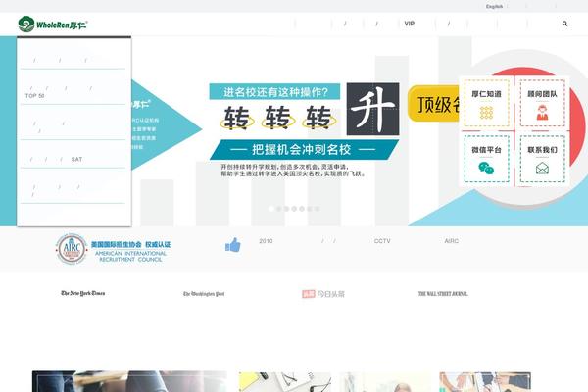Select the first (active) carousel dot

(x=271, y=209)
